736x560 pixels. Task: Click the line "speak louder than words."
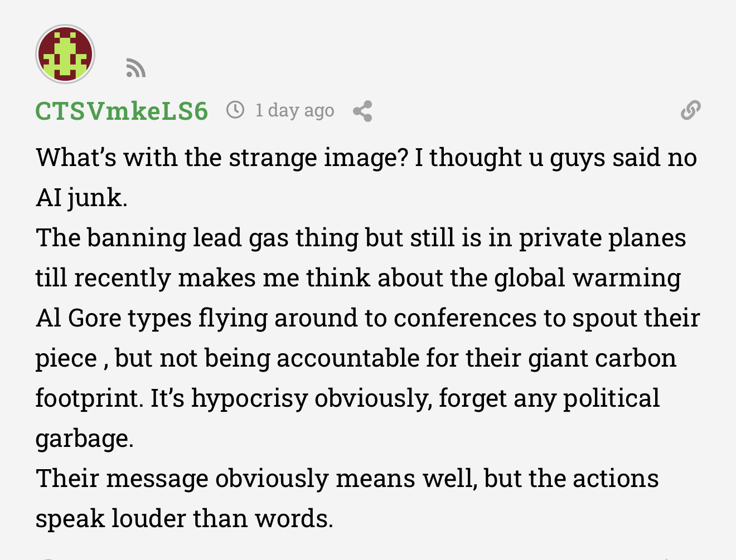point(184,519)
